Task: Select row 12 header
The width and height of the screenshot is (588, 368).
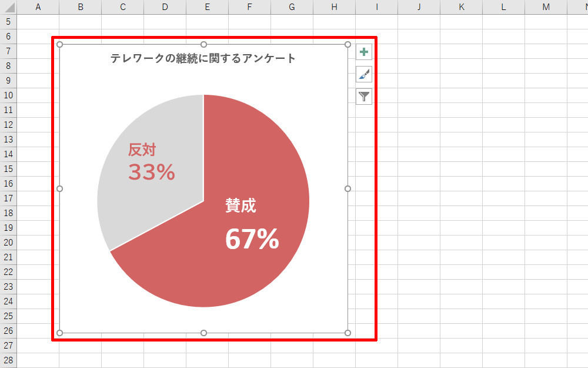Action: point(8,125)
